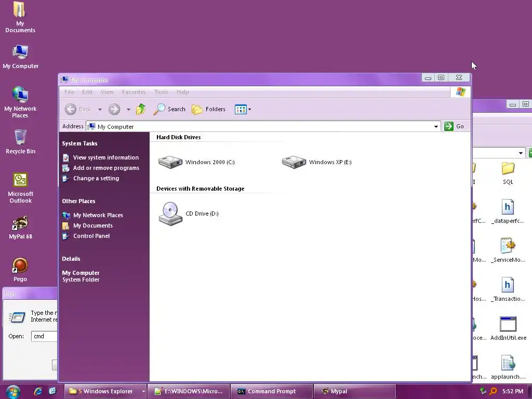This screenshot has width=532, height=399.
Task: Select _ServiceMo... file in background window
Action: 508,251
